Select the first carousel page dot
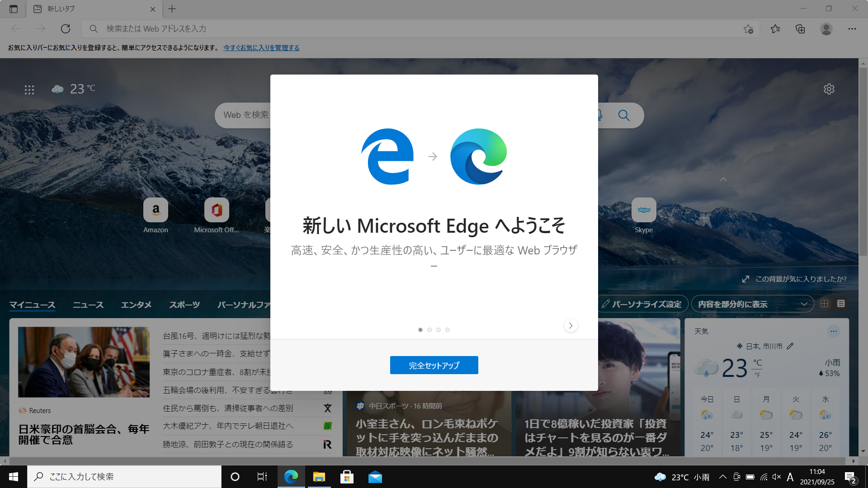Image resolution: width=868 pixels, height=488 pixels. [x=420, y=330]
